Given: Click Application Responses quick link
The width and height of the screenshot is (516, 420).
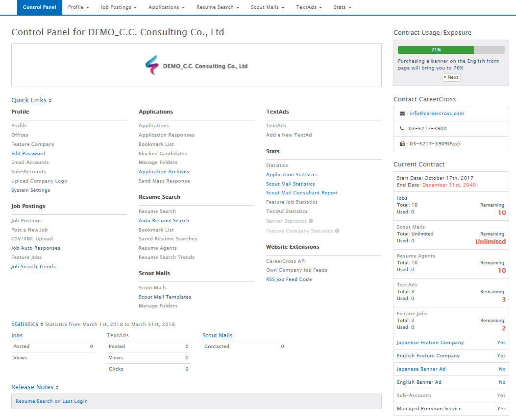Looking at the screenshot, I should pos(166,135).
